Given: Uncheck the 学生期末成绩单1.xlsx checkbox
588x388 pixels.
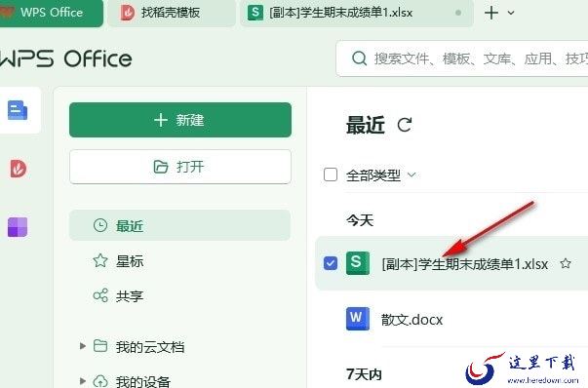Looking at the screenshot, I should pos(331,263).
